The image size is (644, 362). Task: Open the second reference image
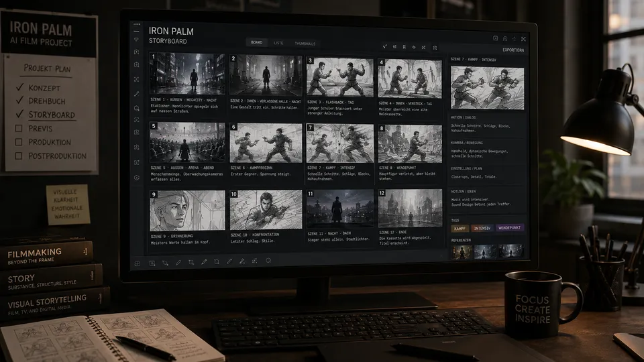486,251
